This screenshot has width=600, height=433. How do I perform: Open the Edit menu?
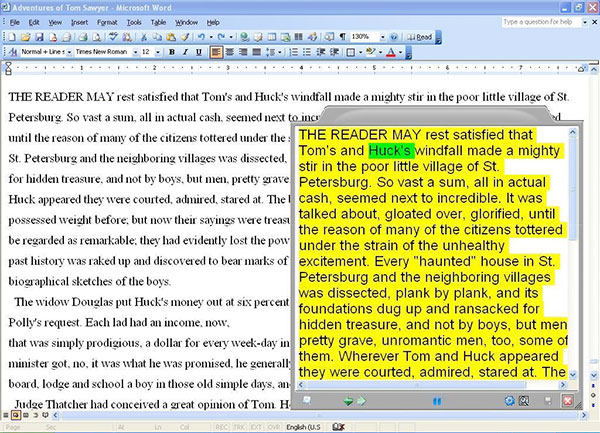34,22
